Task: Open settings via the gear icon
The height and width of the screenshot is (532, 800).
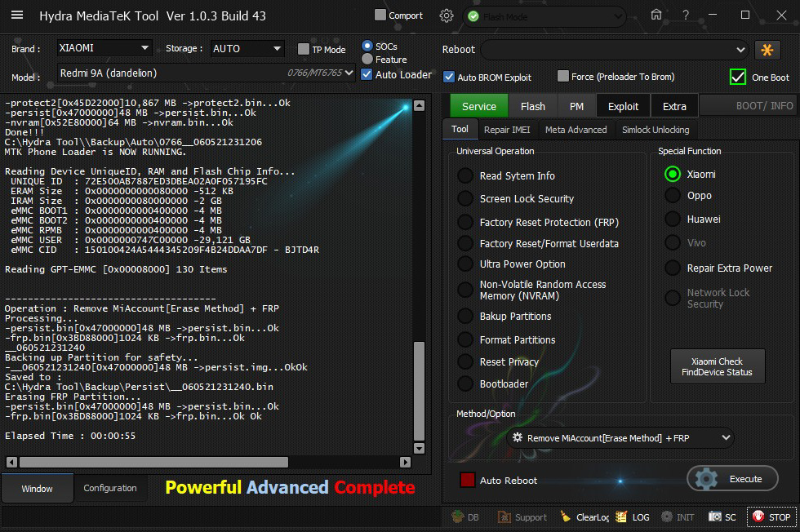Action: point(447,16)
